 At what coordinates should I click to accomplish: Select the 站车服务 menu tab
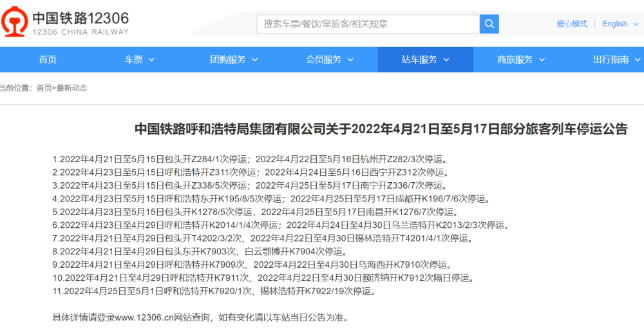(x=426, y=60)
